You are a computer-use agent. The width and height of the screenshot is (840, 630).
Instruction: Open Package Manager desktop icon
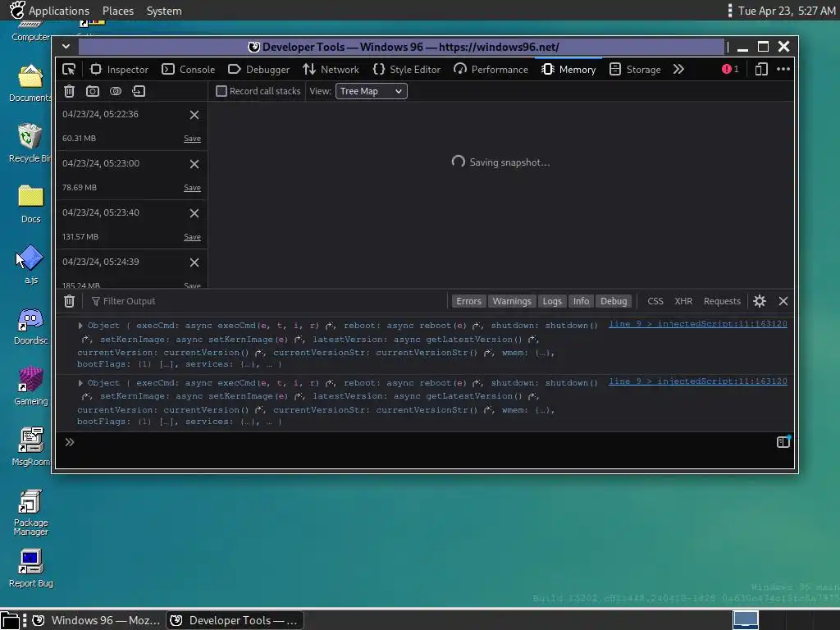click(x=30, y=512)
